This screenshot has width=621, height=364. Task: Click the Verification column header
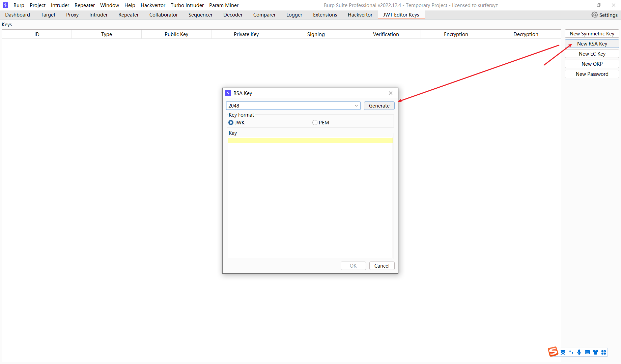pyautogui.click(x=386, y=34)
